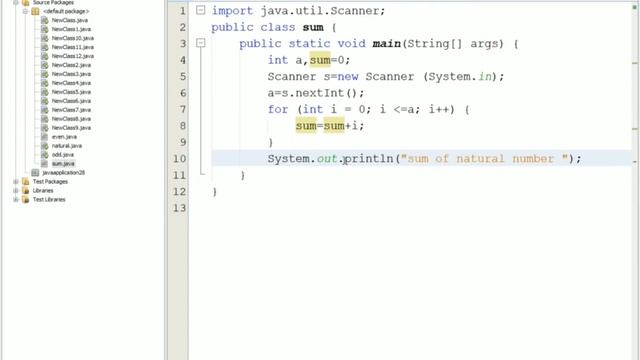Click the sum.java file icon

pyautogui.click(x=44, y=164)
